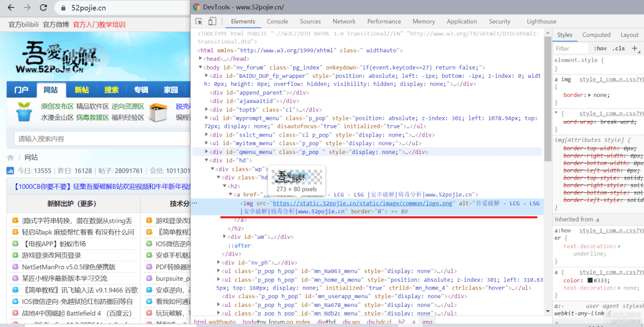Expand the head node

pyautogui.click(x=200, y=59)
